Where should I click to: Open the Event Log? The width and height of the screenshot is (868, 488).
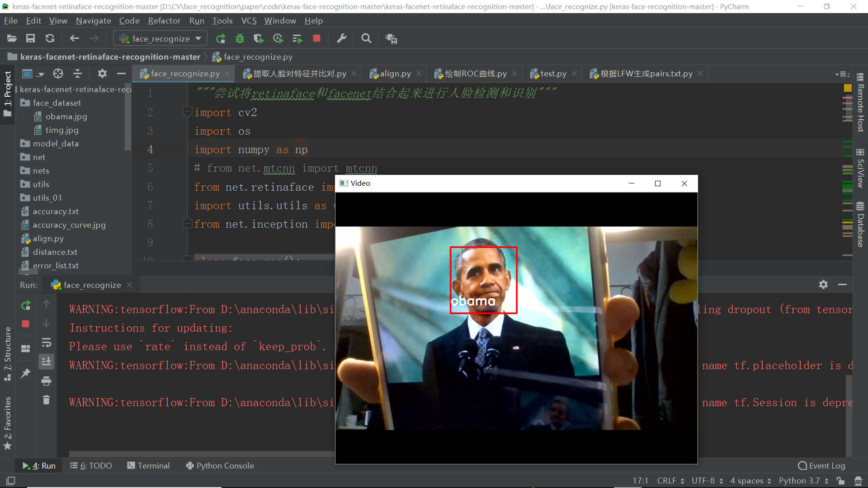pos(821,465)
